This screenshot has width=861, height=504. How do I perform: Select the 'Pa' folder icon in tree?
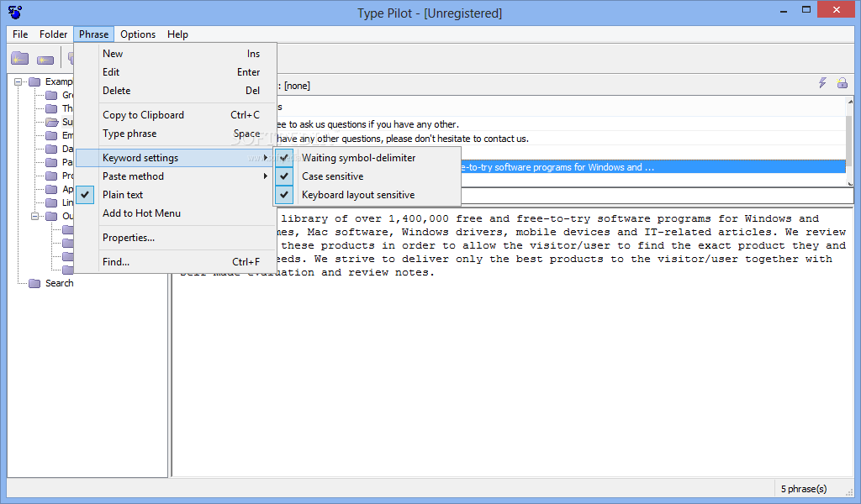click(51, 162)
